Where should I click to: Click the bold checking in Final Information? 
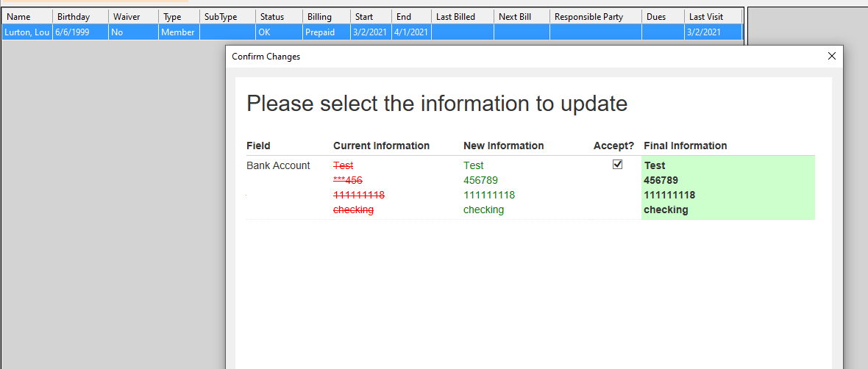666,210
